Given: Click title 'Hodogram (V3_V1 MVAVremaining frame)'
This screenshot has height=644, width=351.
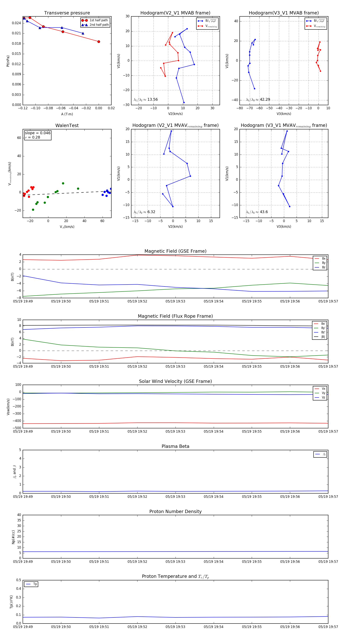Looking at the screenshot, I should point(284,125).
